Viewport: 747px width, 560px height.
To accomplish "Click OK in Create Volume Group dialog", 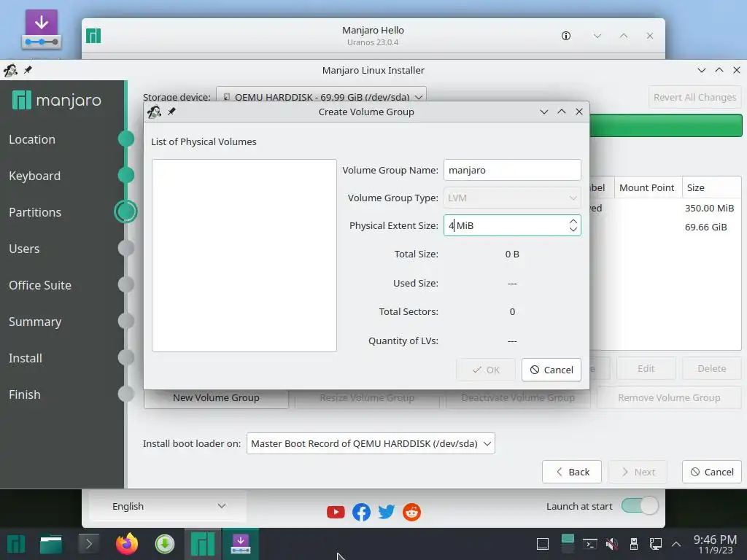I will pos(485,370).
